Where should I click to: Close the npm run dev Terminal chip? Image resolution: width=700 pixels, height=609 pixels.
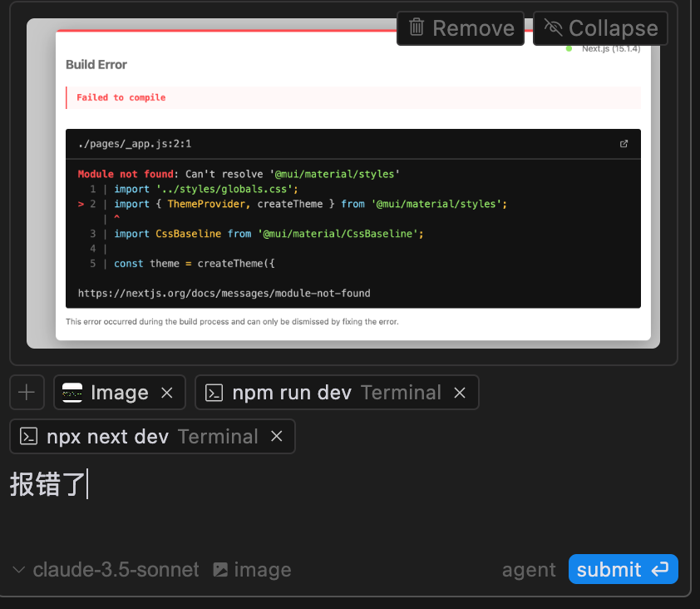[460, 393]
